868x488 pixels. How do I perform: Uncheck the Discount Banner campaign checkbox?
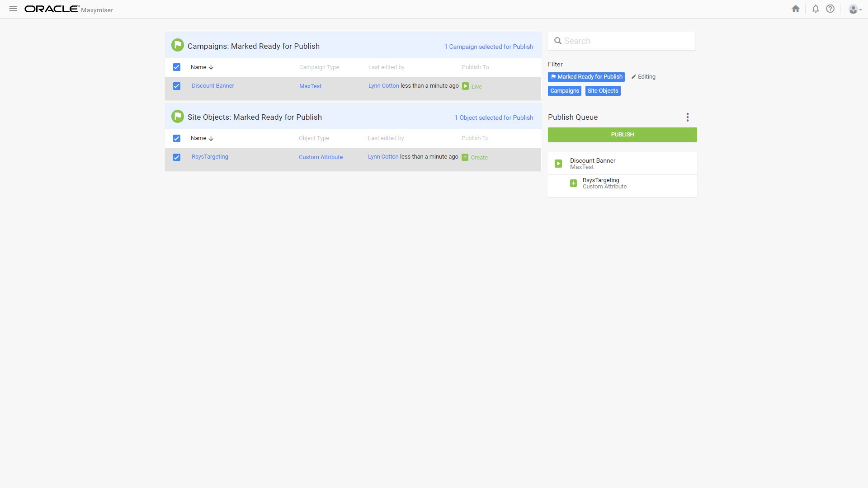point(177,86)
